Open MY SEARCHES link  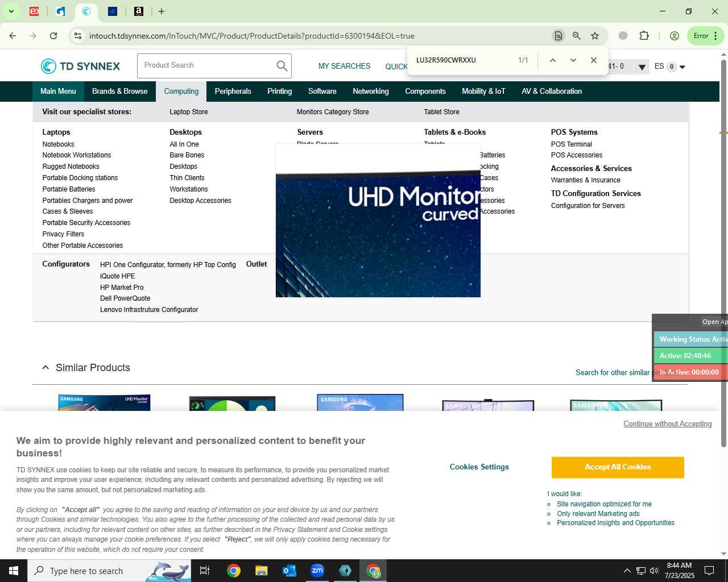(x=344, y=66)
